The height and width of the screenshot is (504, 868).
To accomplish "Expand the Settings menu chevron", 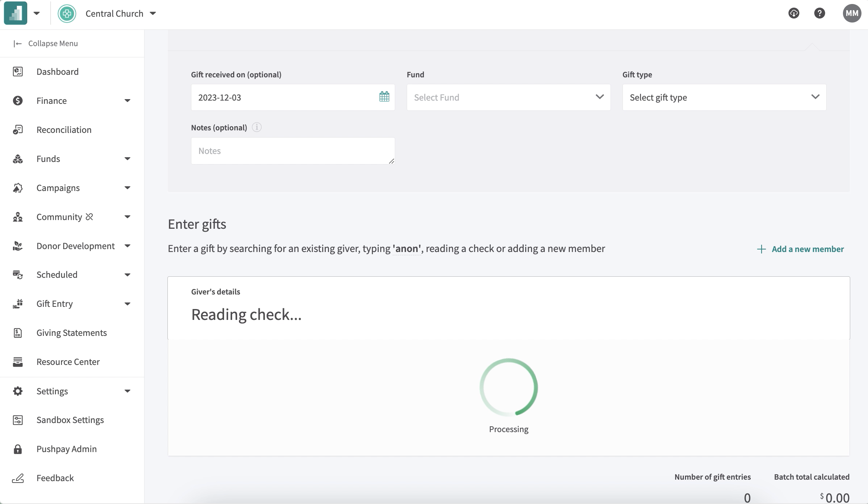I will tap(127, 391).
